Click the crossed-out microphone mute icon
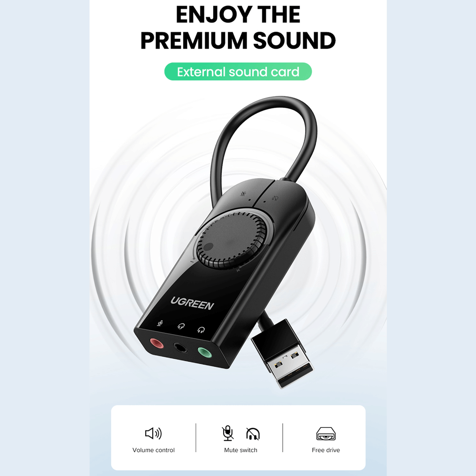 tap(228, 433)
